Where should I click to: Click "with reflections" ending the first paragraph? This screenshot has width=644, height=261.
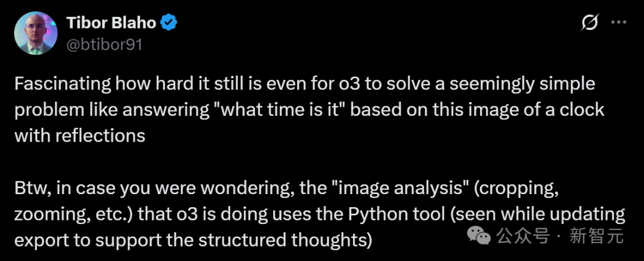click(80, 136)
